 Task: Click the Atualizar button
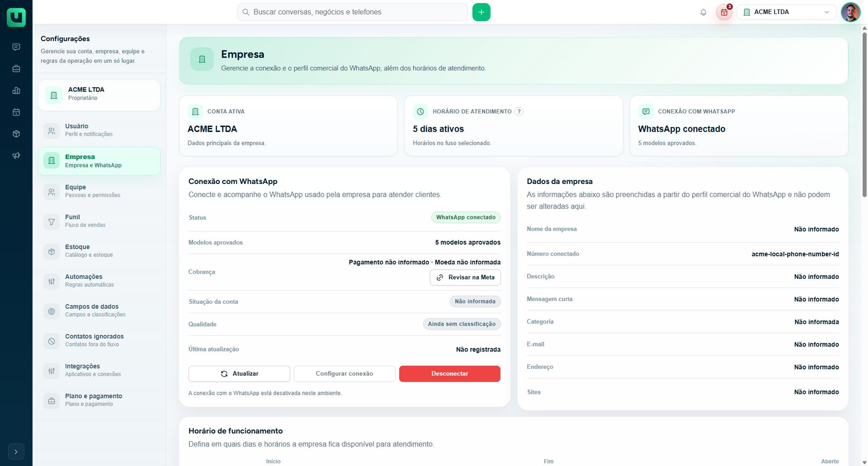click(x=239, y=374)
